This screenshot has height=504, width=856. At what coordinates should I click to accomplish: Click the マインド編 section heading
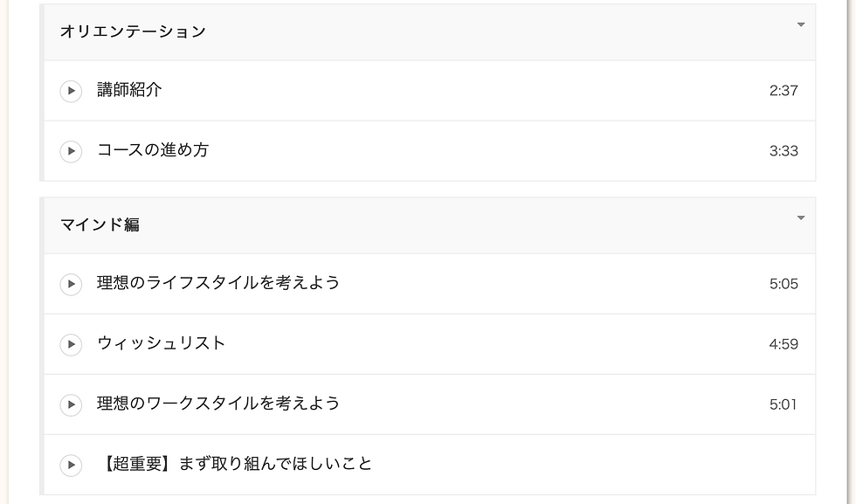tap(100, 225)
